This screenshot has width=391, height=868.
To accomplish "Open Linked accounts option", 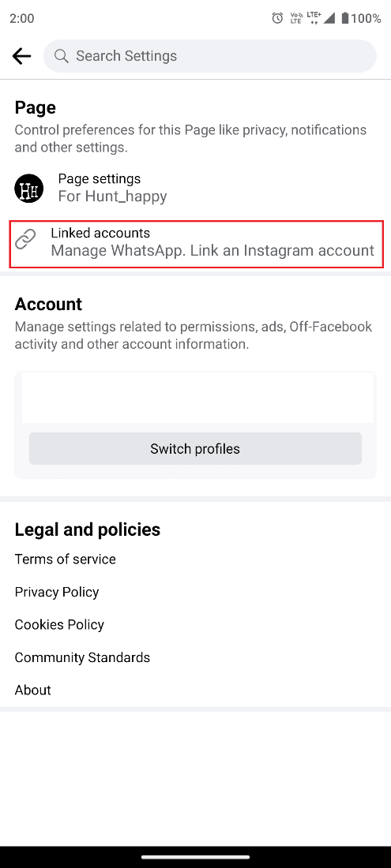I will pyautogui.click(x=196, y=244).
